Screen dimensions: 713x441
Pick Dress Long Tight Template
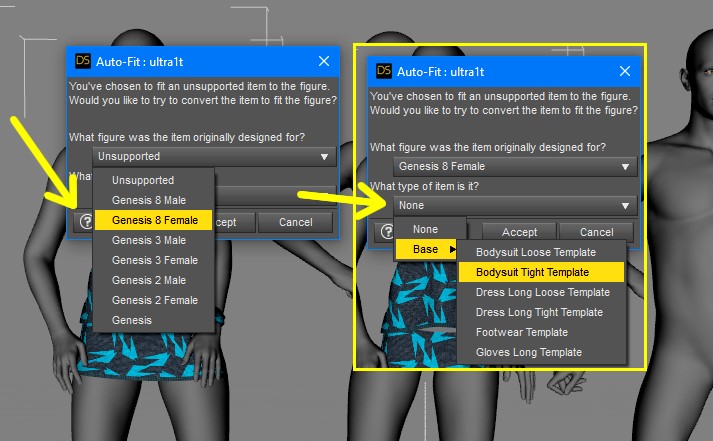[541, 312]
